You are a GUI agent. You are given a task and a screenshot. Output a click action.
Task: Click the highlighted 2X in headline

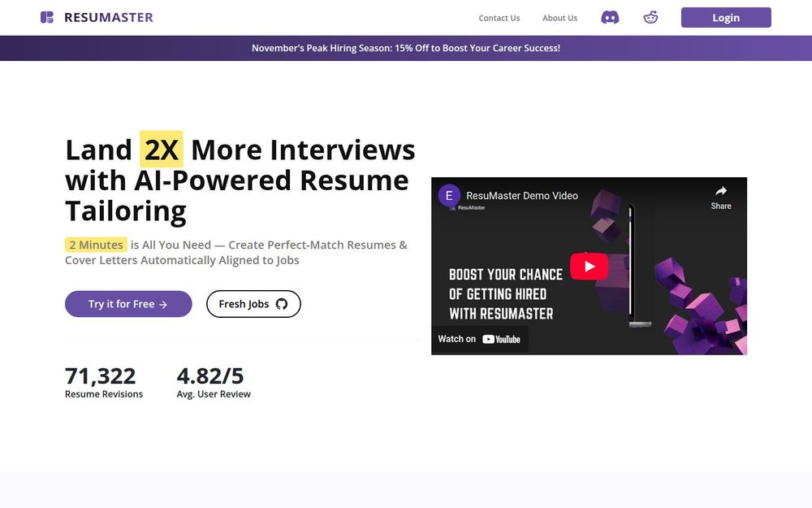(x=162, y=150)
